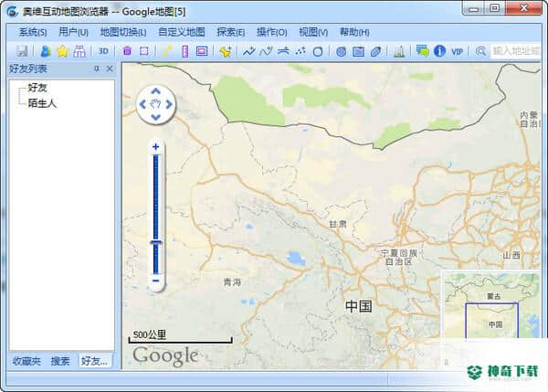The image size is (548, 392).
Task: Switch to the 搜索 tab
Action: tap(60, 361)
